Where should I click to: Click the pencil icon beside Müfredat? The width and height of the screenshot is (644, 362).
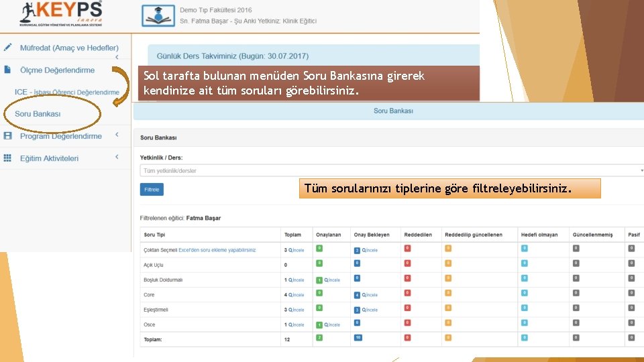click(x=7, y=47)
